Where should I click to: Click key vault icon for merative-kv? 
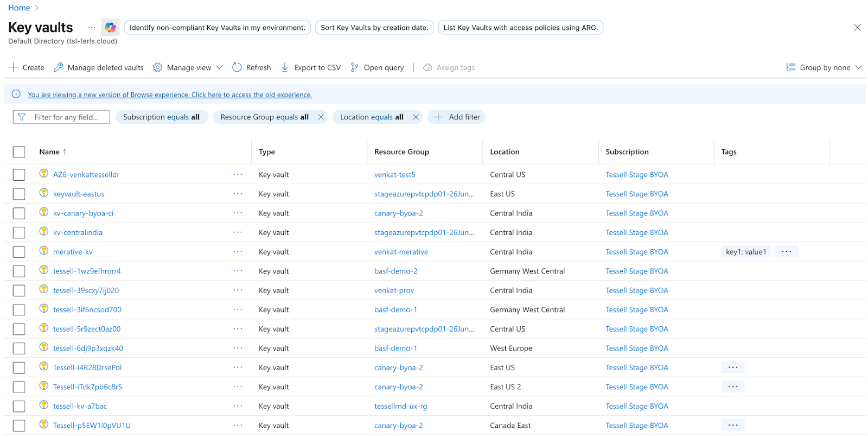pyautogui.click(x=44, y=251)
